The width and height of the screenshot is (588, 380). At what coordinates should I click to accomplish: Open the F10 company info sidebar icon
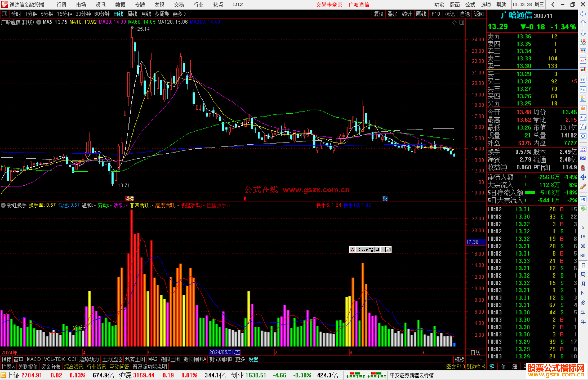[x=583, y=89]
